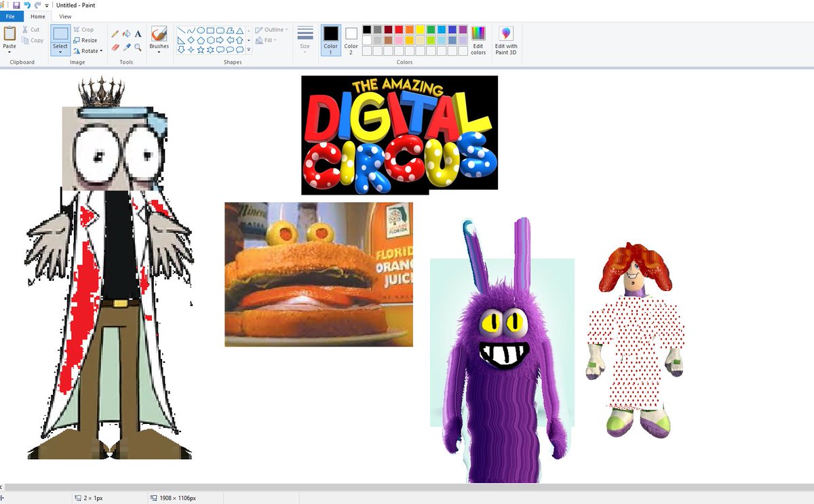Select the Magnifier tool
The image size is (814, 504).
pyautogui.click(x=138, y=47)
